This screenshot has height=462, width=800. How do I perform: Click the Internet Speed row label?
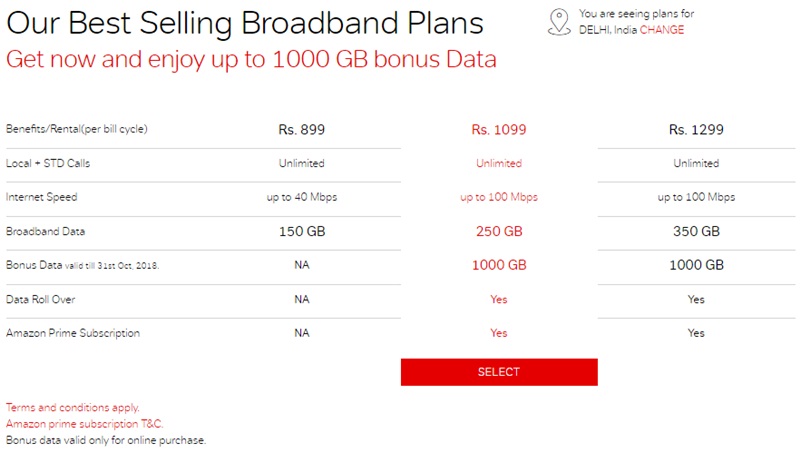41,197
